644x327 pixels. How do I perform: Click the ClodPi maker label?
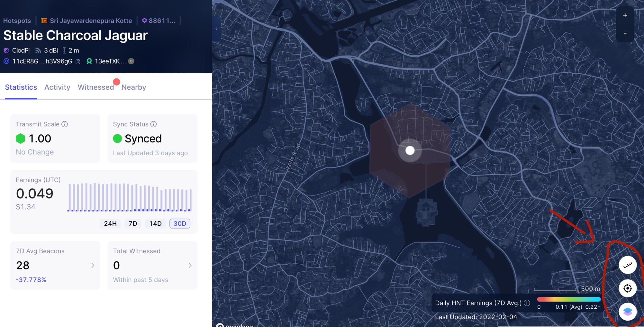(21, 50)
